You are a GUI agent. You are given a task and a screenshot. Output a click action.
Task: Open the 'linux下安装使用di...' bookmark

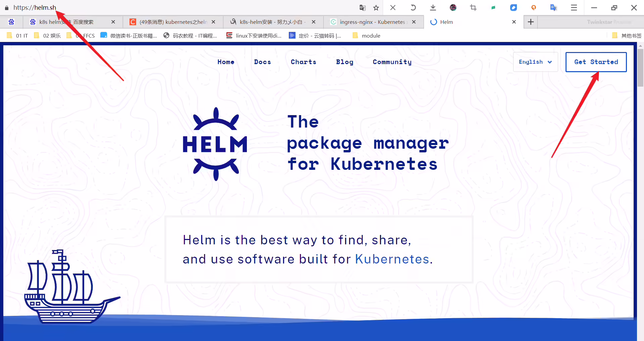254,36
